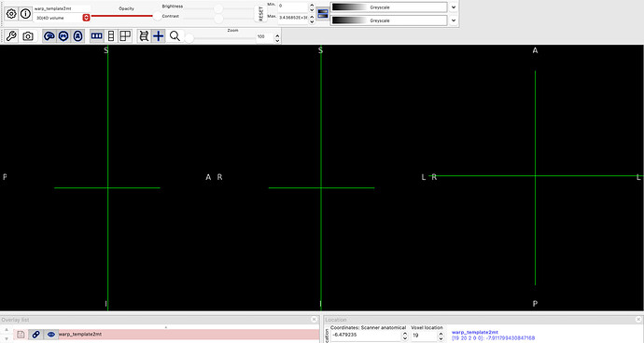This screenshot has height=343, width=644.
Task: Click crosshair centre in the sagittal view
Action: 107,188
